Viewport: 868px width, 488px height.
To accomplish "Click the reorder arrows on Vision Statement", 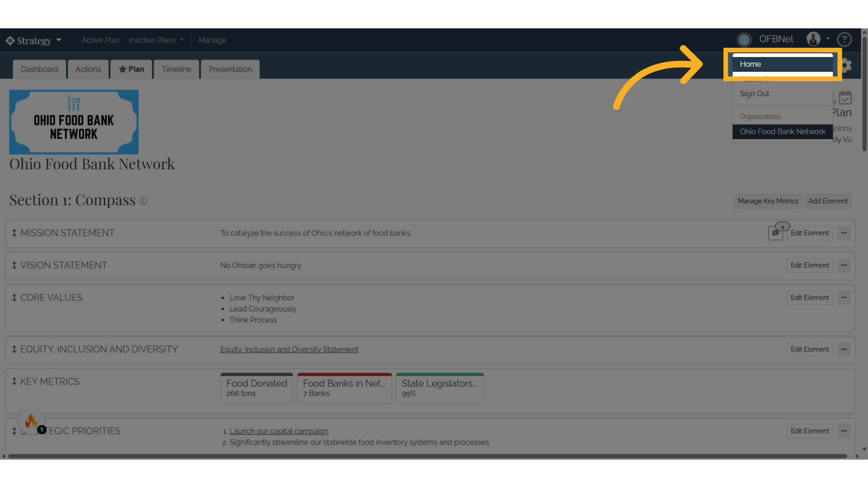I will coord(14,265).
